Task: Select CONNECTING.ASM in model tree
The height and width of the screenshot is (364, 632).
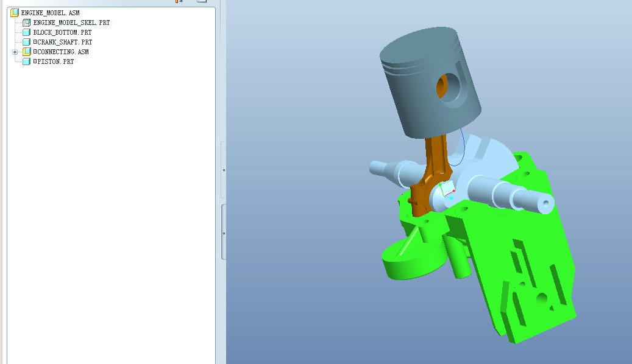Action: [61, 52]
